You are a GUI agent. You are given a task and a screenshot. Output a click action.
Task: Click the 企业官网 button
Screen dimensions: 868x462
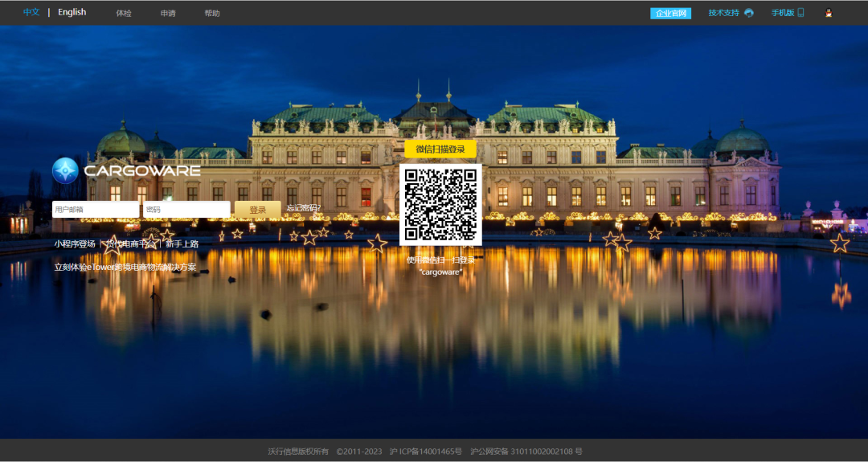click(x=670, y=14)
